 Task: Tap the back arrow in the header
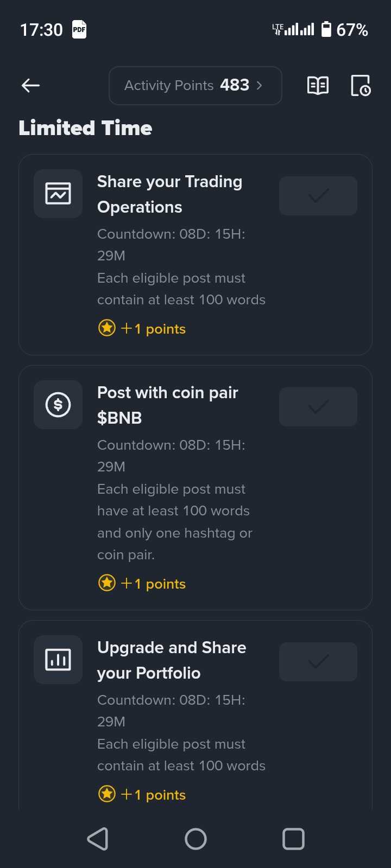click(x=31, y=85)
